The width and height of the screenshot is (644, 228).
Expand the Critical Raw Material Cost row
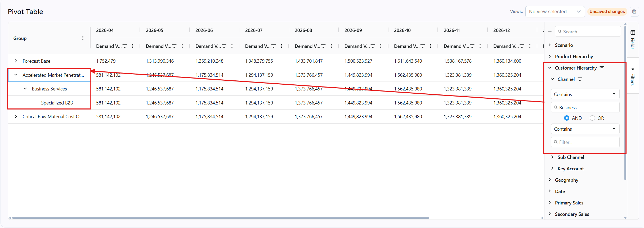click(16, 116)
